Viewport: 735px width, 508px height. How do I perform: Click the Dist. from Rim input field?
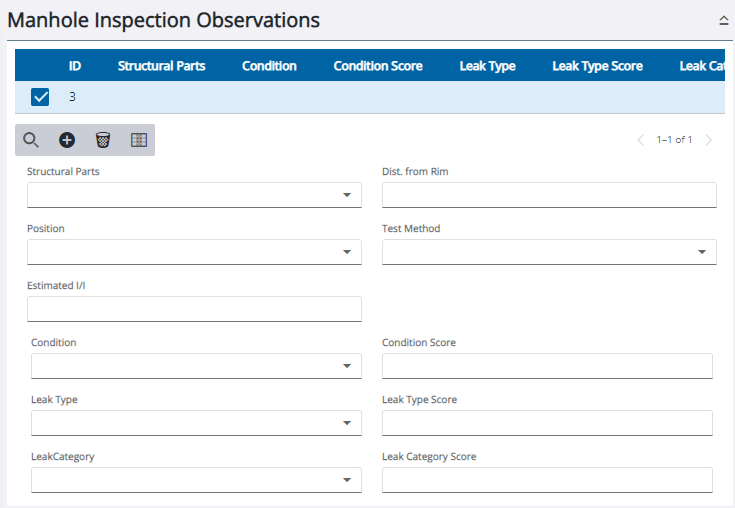(x=549, y=195)
